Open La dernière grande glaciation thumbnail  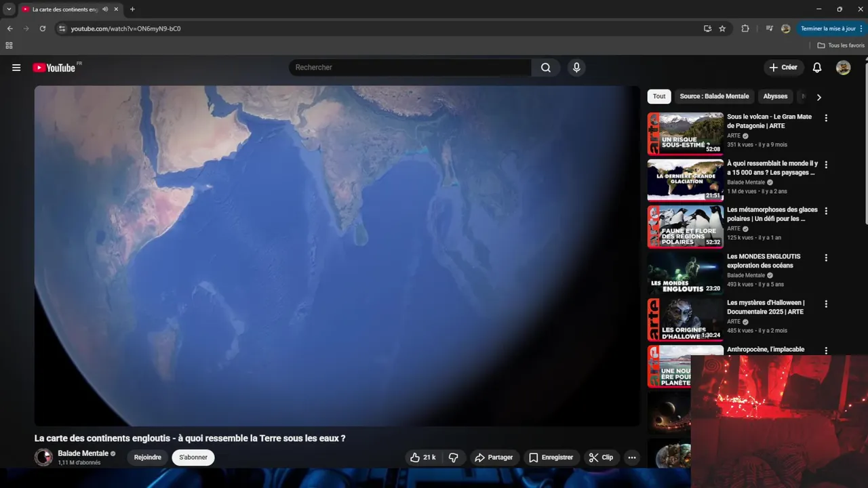click(x=686, y=180)
